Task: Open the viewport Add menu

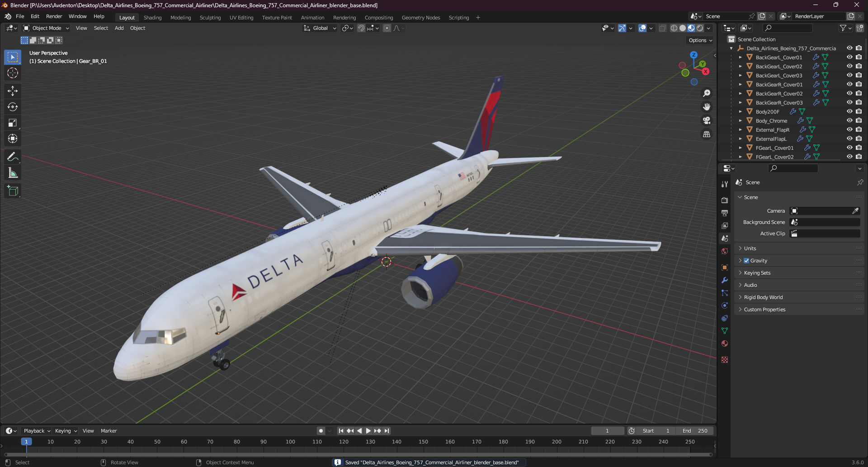Action: [119, 28]
